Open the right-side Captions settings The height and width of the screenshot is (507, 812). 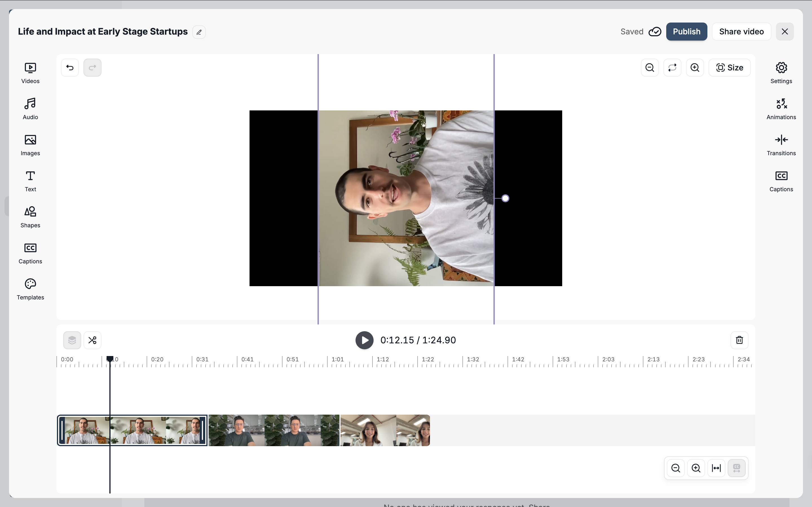(x=781, y=181)
